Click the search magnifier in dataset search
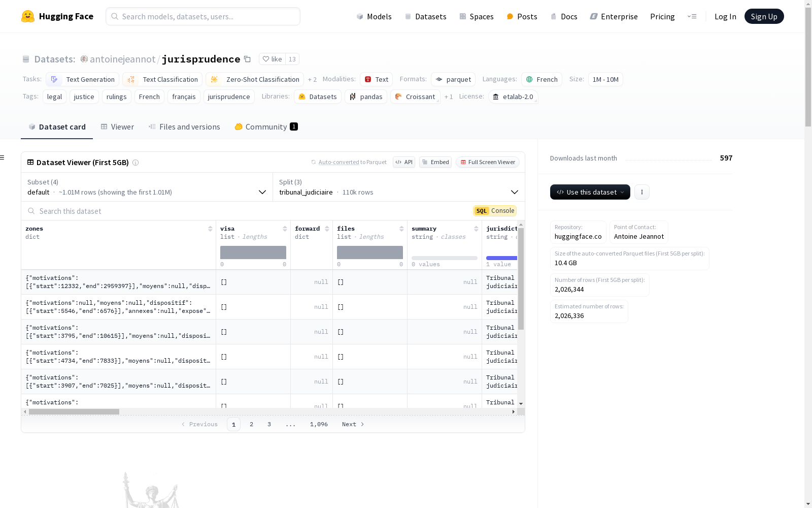Image resolution: width=812 pixels, height=508 pixels. coord(31,211)
